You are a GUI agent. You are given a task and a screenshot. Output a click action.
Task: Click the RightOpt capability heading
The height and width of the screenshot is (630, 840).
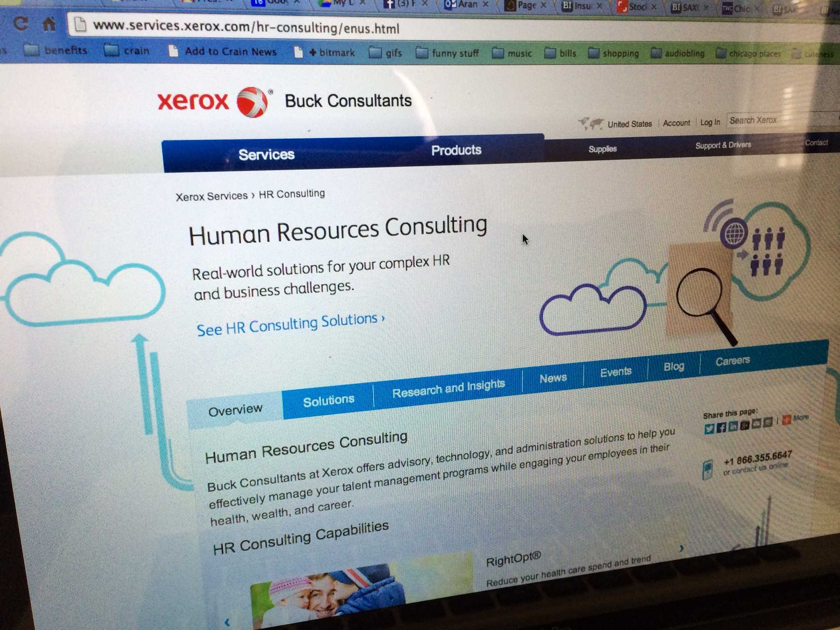point(514,559)
